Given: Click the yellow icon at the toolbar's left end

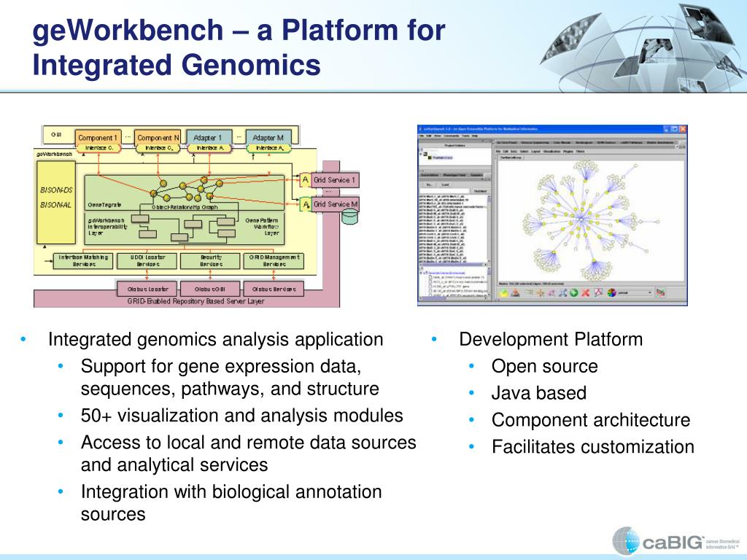Looking at the screenshot, I should click(x=503, y=292).
